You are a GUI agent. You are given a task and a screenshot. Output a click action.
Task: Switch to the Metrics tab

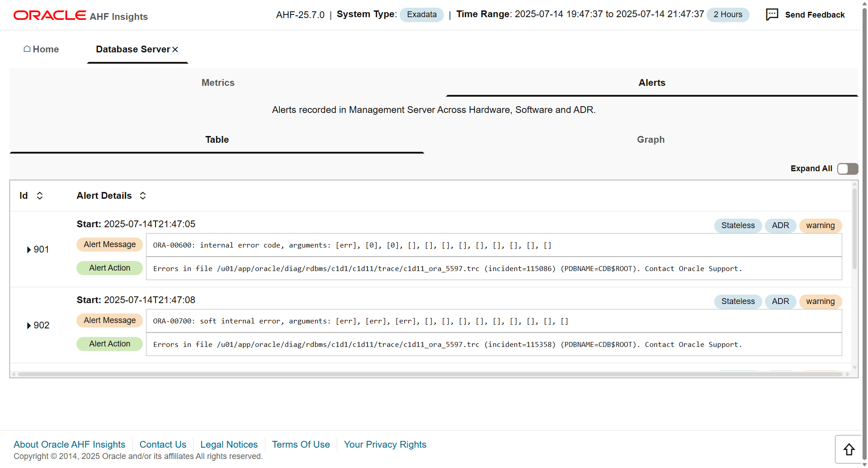point(218,83)
